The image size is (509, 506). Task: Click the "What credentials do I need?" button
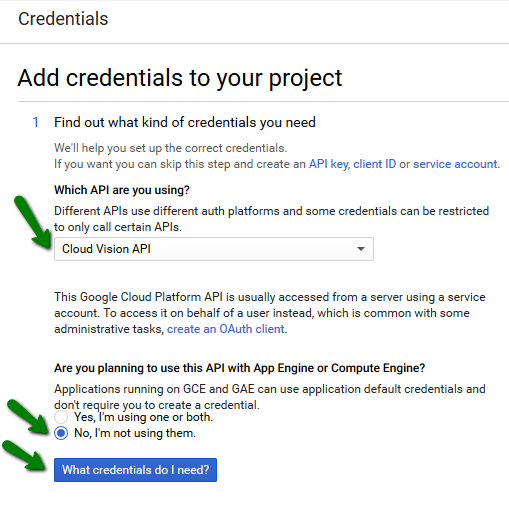pyautogui.click(x=135, y=470)
